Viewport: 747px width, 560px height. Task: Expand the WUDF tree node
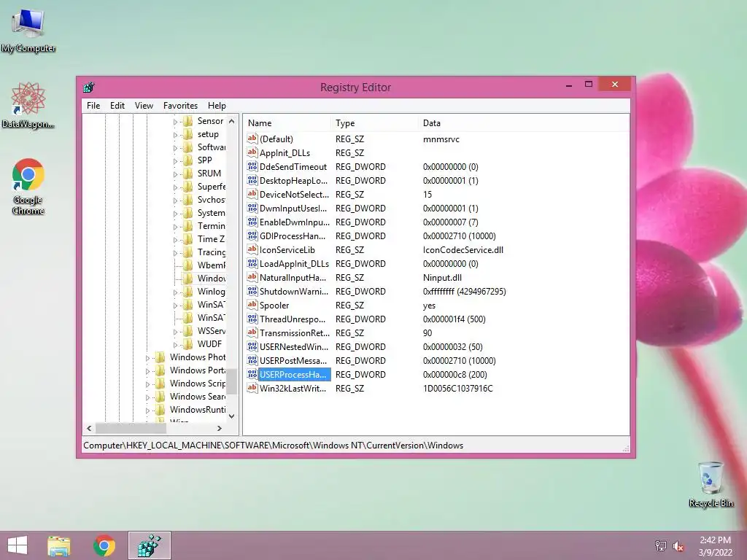tap(175, 345)
